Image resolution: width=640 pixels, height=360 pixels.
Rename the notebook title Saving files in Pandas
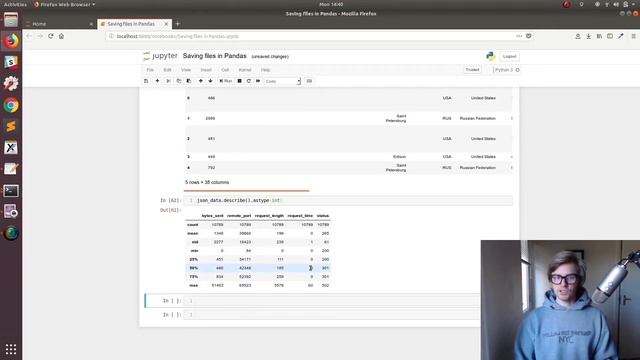coord(215,56)
